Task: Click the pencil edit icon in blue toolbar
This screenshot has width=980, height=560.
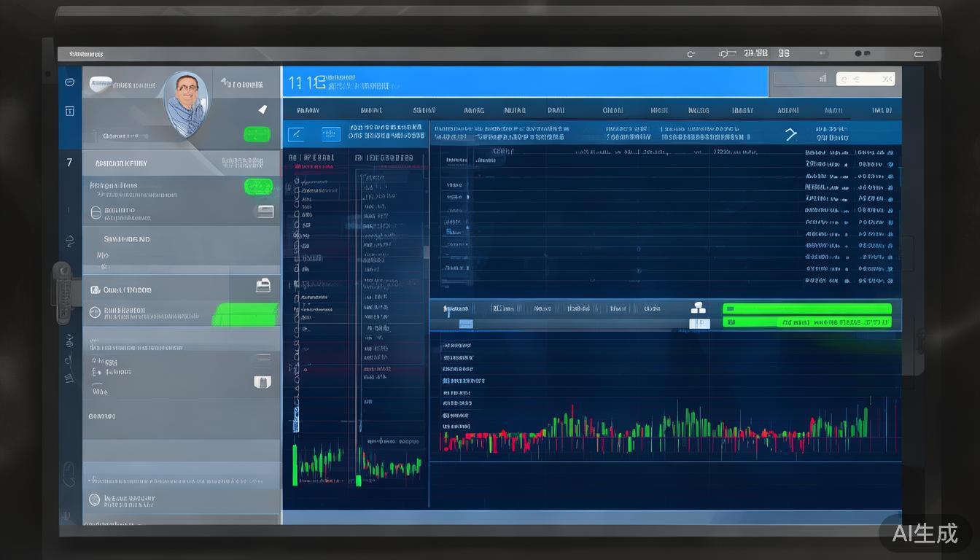Action: 296,134
